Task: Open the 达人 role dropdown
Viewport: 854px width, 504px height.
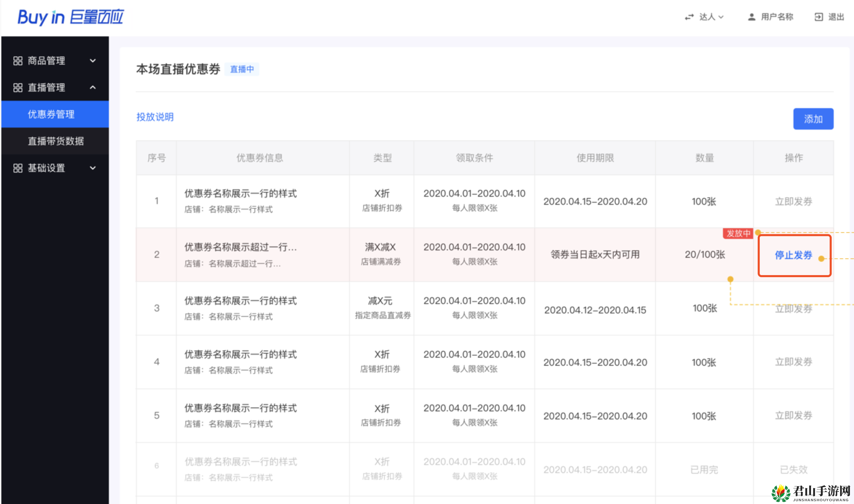Action: pos(711,17)
